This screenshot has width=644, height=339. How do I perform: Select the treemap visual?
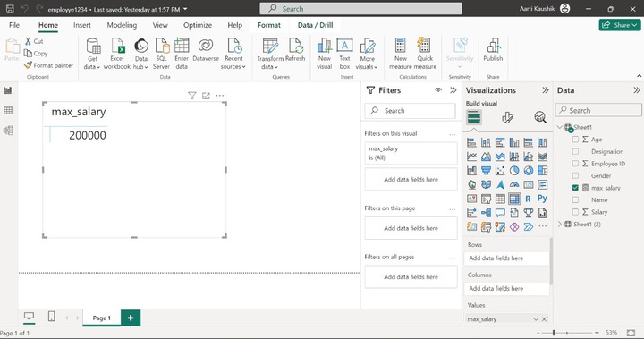pyautogui.click(x=543, y=171)
